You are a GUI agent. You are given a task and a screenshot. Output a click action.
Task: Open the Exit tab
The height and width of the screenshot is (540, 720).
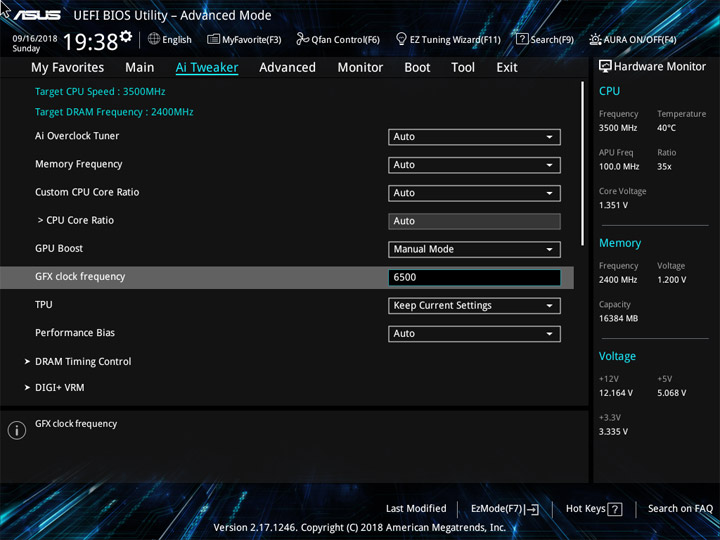[x=507, y=68]
